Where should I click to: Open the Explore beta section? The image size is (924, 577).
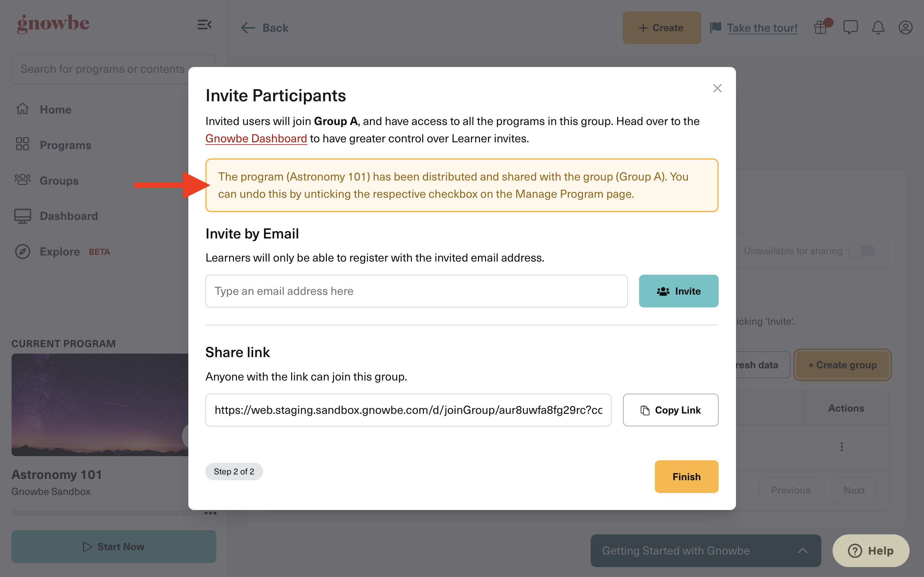(x=60, y=251)
